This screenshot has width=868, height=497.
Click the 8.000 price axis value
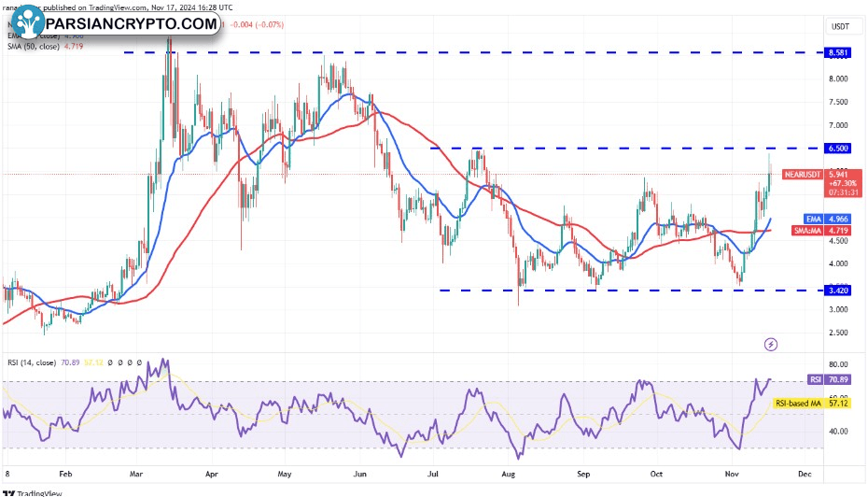tap(838, 78)
